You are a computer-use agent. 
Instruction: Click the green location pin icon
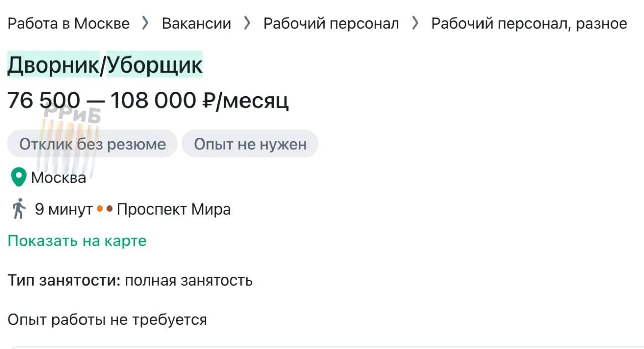(18, 177)
